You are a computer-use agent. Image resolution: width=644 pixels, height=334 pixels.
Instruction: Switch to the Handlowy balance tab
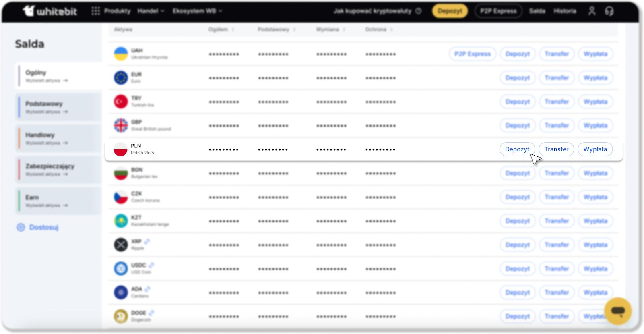[x=58, y=138]
